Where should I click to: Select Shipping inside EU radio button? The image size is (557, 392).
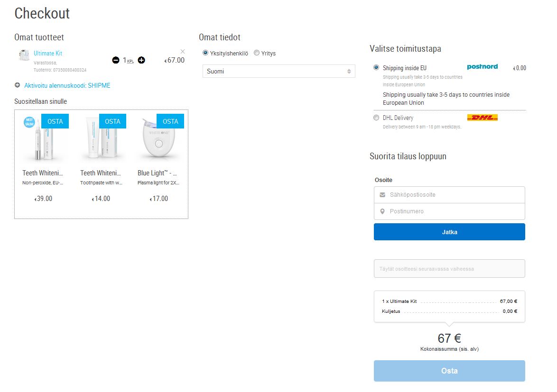pyautogui.click(x=376, y=68)
